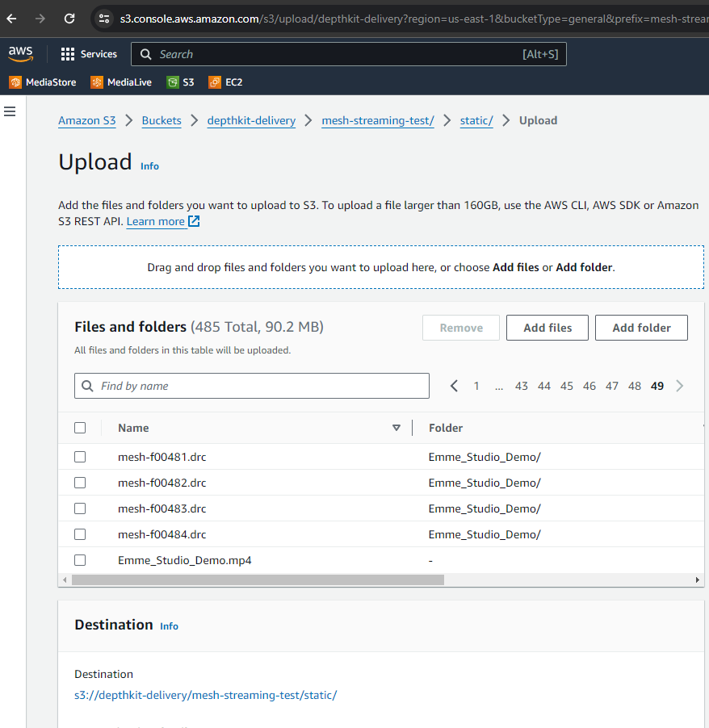Click the browser forward arrow
Image resolution: width=709 pixels, height=728 pixels.
tap(40, 19)
